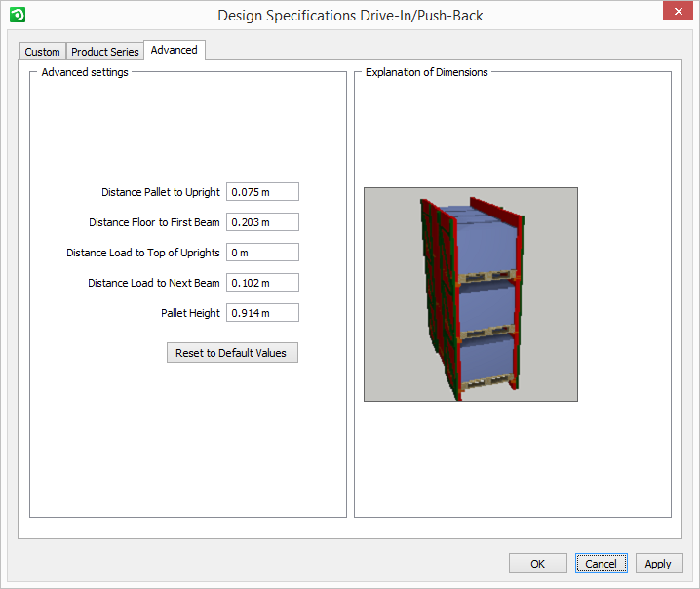
Task: Select the Advanced tab
Action: pos(174,50)
